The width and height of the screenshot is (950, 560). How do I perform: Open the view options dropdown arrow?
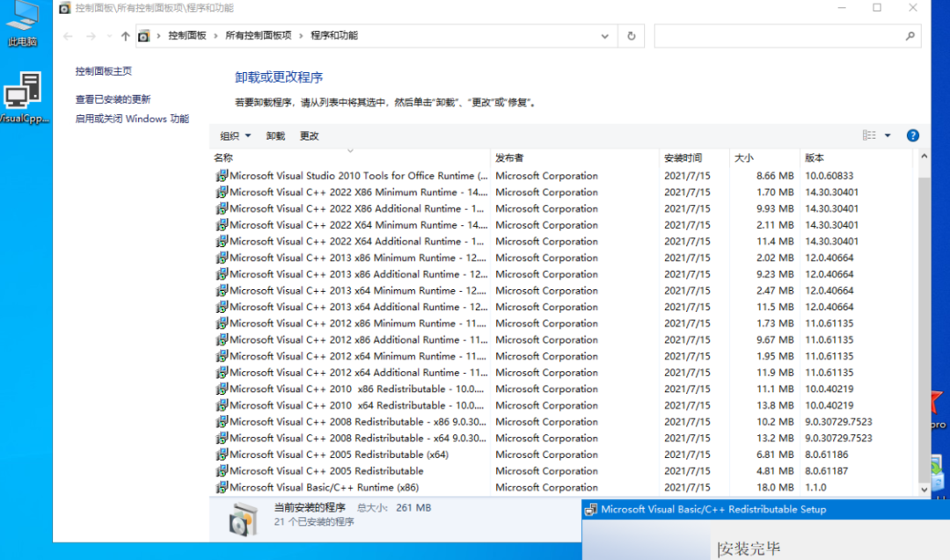tap(888, 135)
